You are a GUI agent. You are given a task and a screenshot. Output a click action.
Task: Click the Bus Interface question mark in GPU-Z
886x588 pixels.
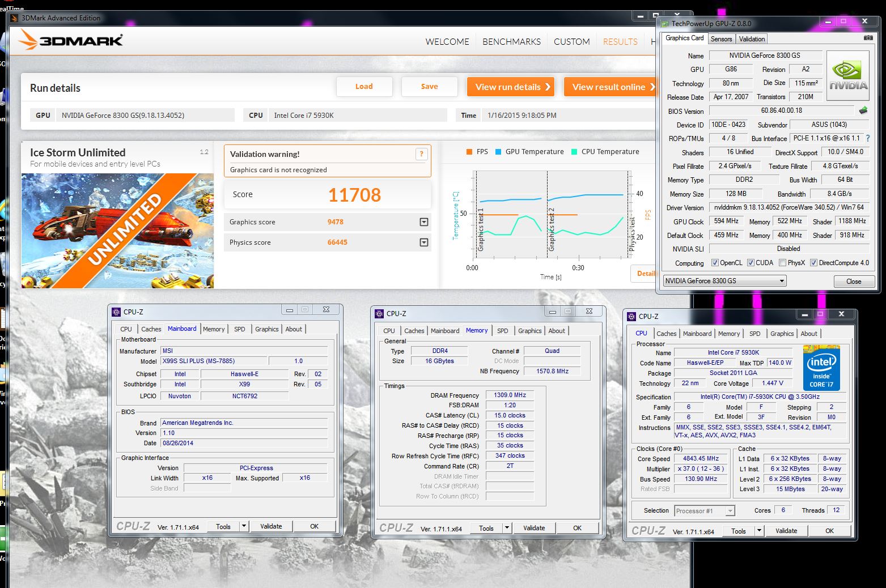pos(868,138)
